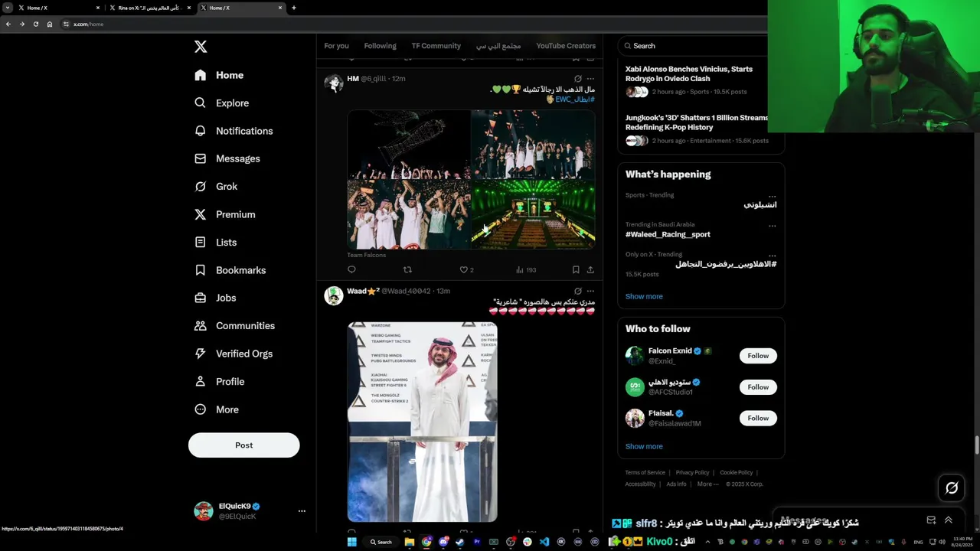Open Lists icon in sidebar
The width and height of the screenshot is (980, 551).
(201, 242)
